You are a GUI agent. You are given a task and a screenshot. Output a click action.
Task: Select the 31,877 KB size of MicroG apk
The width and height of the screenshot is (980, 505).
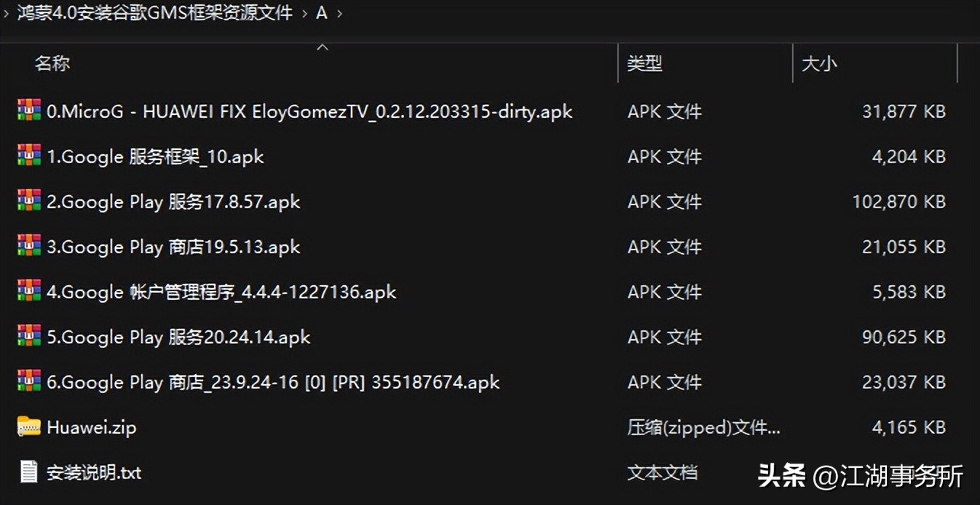click(x=904, y=111)
